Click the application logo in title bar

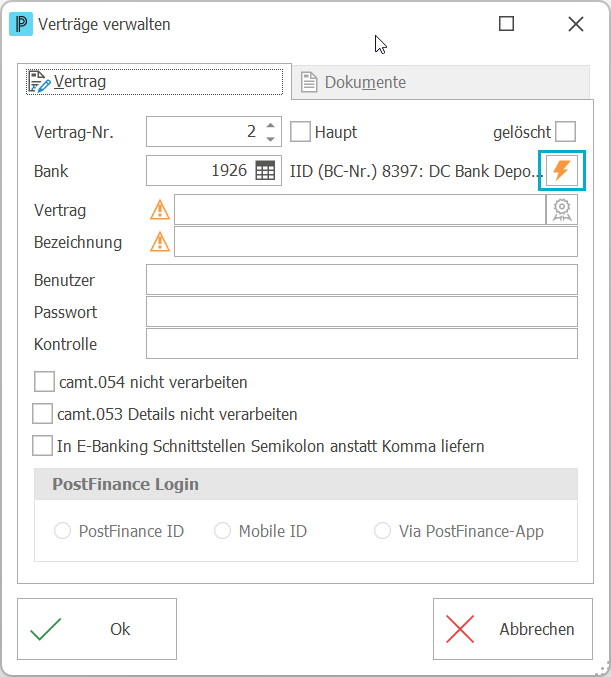pyautogui.click(x=21, y=24)
